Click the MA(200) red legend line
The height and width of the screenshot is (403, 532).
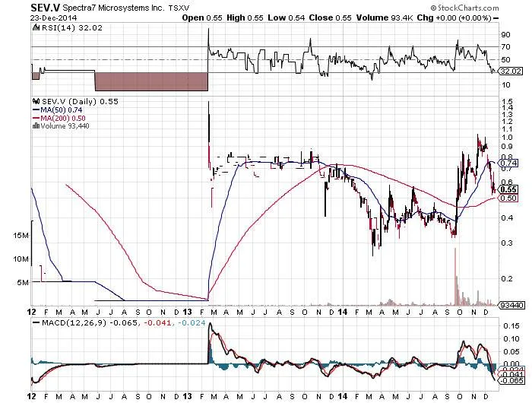(36, 118)
